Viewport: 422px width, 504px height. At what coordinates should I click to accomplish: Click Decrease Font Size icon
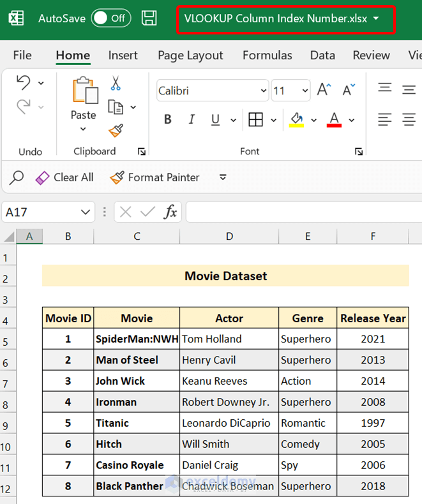click(x=349, y=90)
